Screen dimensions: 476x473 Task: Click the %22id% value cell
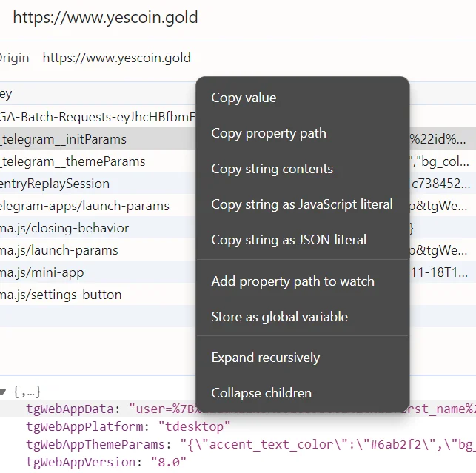click(438, 139)
